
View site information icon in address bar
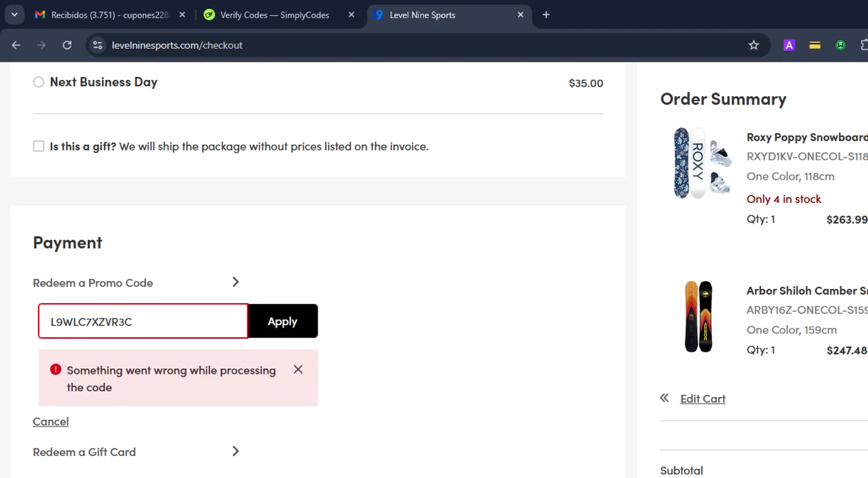(98, 45)
